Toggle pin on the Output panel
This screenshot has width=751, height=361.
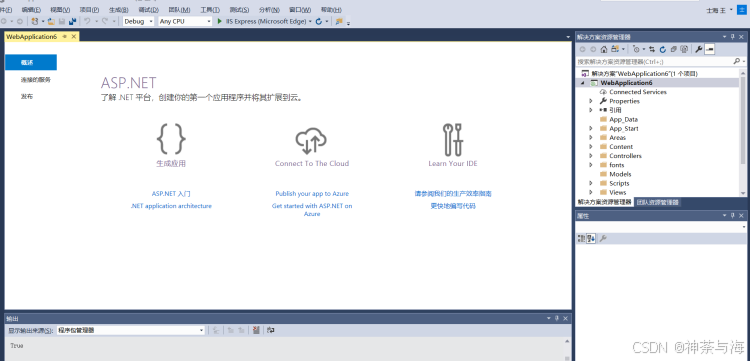click(x=557, y=318)
